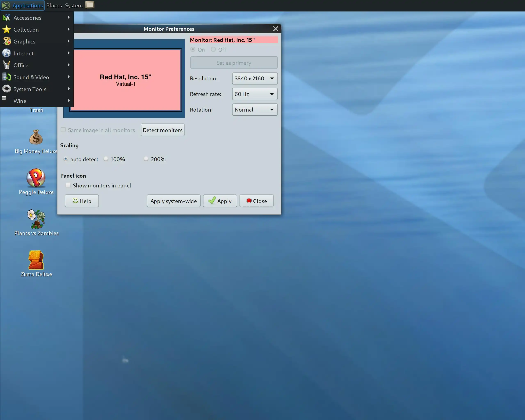
Task: Open the Places menu
Action: click(54, 5)
